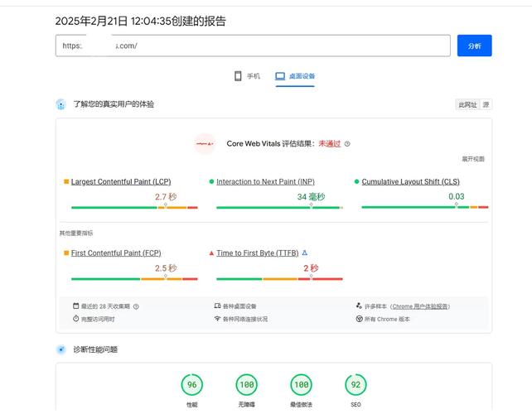Jump to the 96 性能 score gauge

tap(192, 385)
